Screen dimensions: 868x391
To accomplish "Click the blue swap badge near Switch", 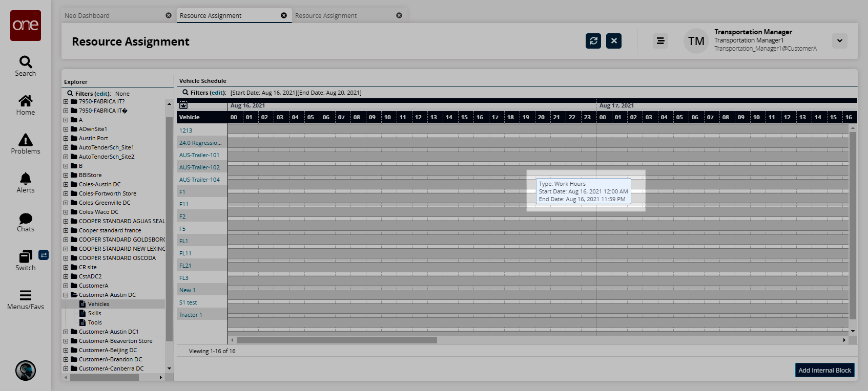I will (44, 255).
